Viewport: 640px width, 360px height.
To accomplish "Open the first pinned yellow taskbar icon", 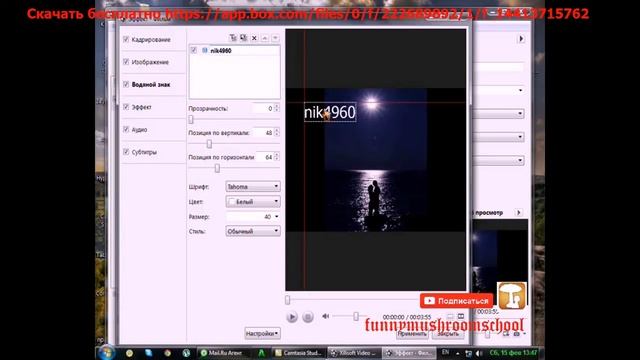I will pos(129,353).
